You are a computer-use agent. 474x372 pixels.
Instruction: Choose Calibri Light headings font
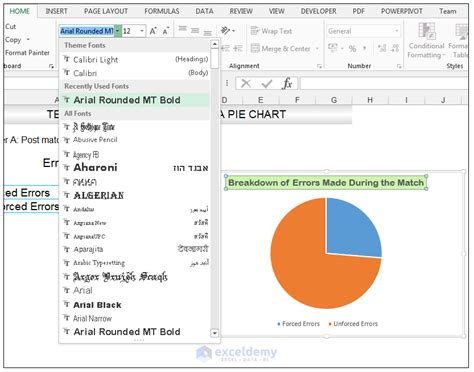pyautogui.click(x=135, y=59)
